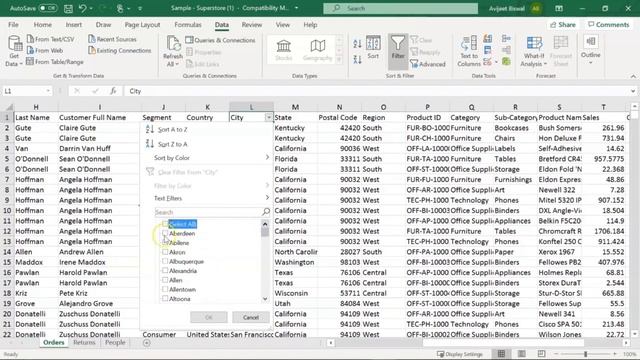Switch to the Review tab
This screenshot has height=360, width=640.
coord(252,24)
